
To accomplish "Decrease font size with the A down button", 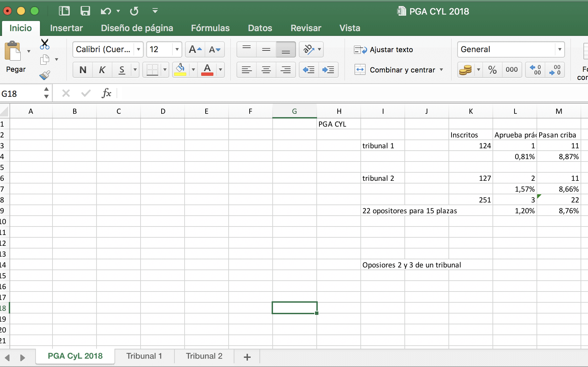I will (215, 49).
